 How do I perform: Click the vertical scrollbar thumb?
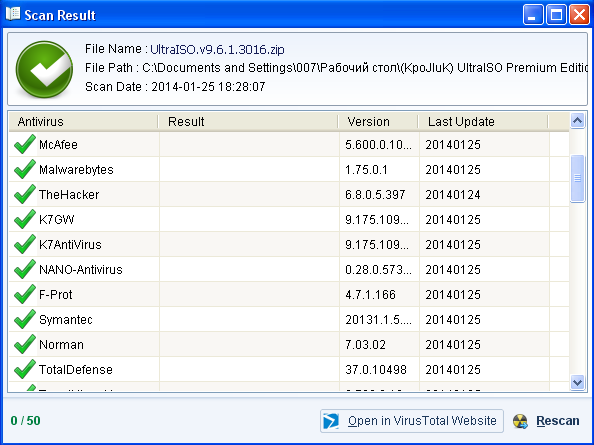click(x=577, y=178)
